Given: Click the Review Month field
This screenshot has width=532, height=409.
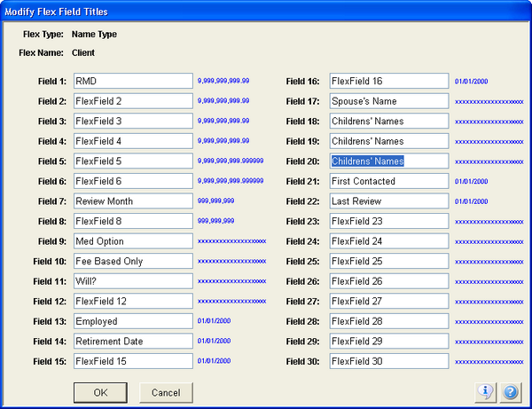Looking at the screenshot, I should [133, 201].
